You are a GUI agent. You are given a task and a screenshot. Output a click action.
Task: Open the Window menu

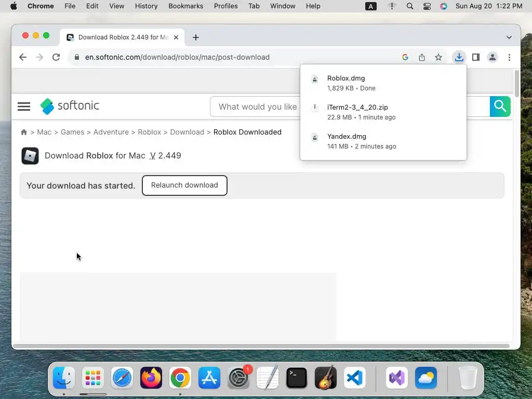click(x=283, y=6)
